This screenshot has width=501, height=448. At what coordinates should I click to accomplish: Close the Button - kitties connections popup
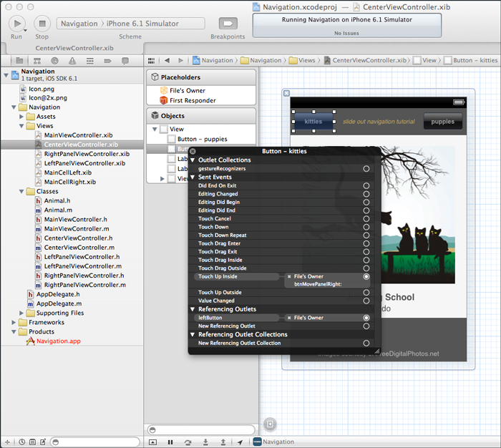pyautogui.click(x=193, y=151)
